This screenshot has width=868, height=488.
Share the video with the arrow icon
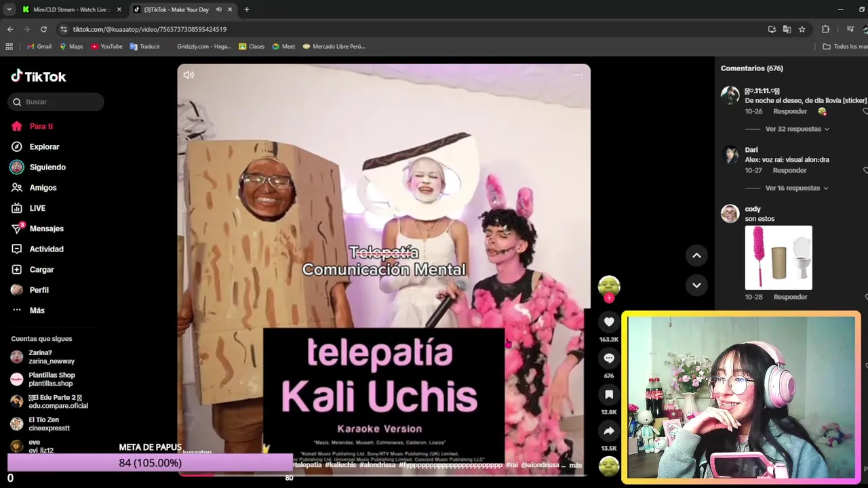tap(609, 431)
